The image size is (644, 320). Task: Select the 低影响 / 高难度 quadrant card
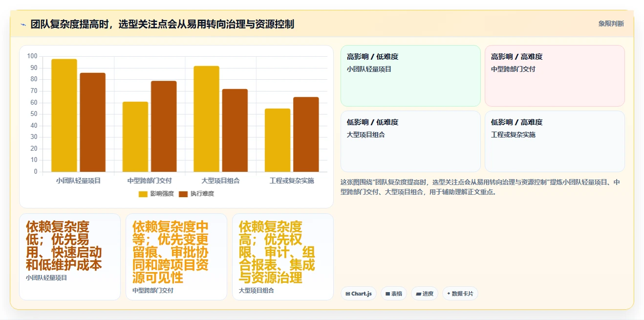[x=555, y=141]
